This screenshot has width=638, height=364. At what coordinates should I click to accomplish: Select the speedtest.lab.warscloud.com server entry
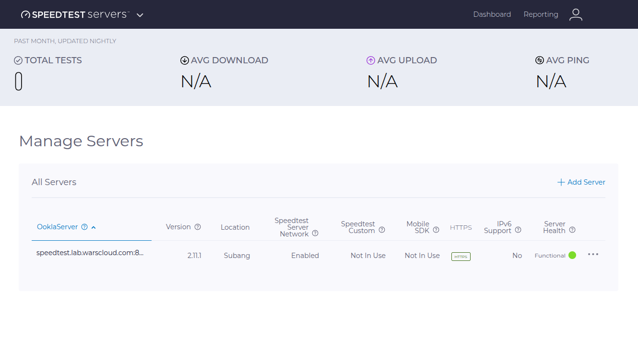coord(90,252)
